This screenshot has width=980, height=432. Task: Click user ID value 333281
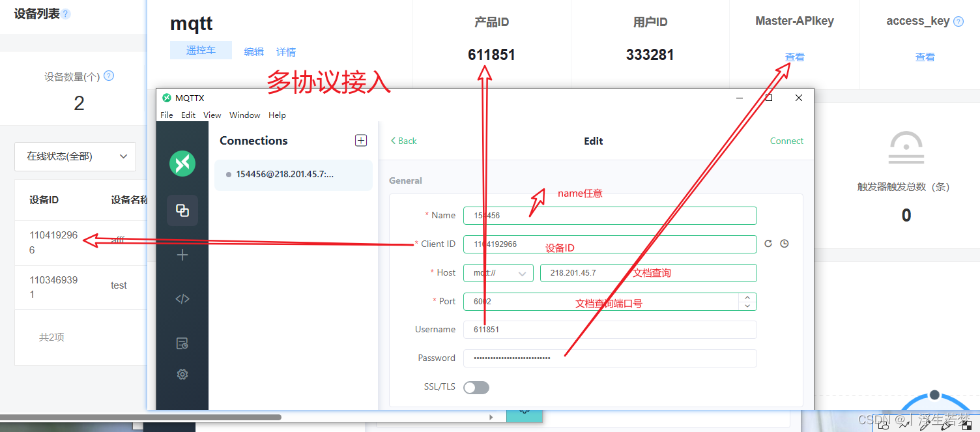pos(650,55)
